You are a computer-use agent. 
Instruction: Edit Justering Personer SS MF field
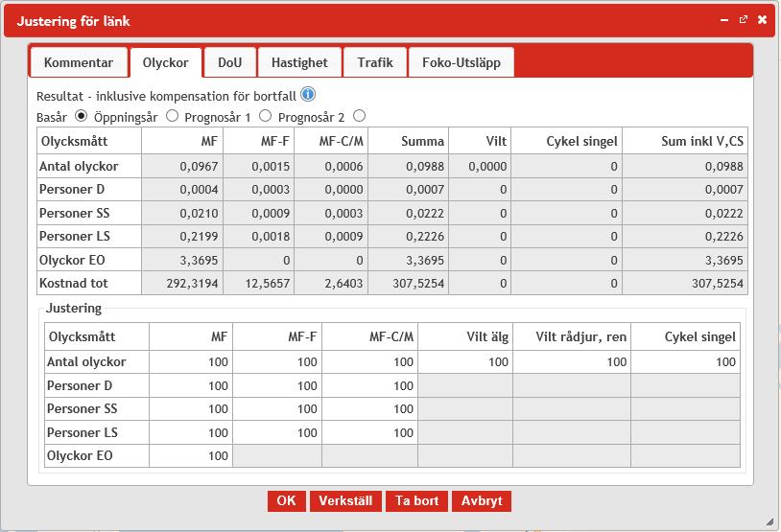(191, 408)
